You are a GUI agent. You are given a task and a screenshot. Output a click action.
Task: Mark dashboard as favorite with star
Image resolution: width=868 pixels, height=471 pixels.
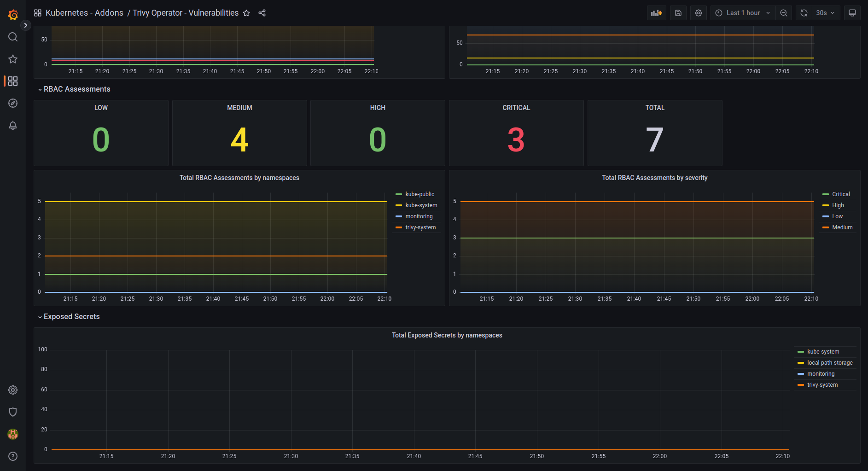(246, 13)
